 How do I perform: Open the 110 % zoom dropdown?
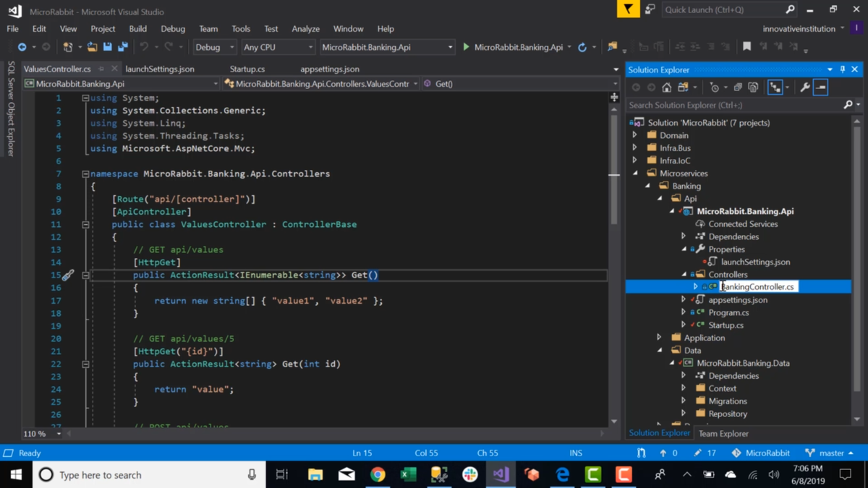click(59, 434)
